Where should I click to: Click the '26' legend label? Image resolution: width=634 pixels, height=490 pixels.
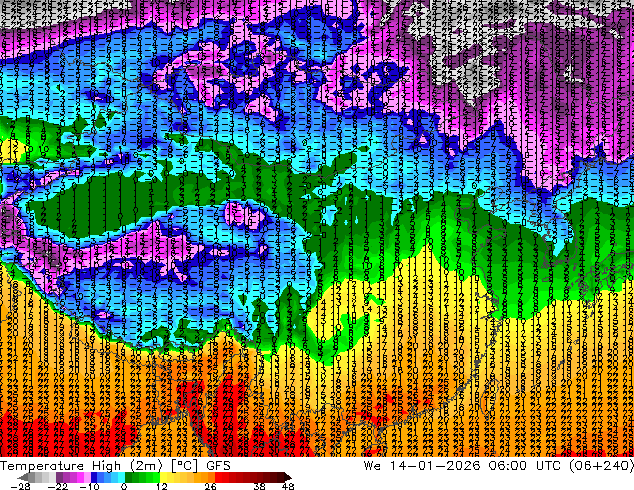coord(210,486)
